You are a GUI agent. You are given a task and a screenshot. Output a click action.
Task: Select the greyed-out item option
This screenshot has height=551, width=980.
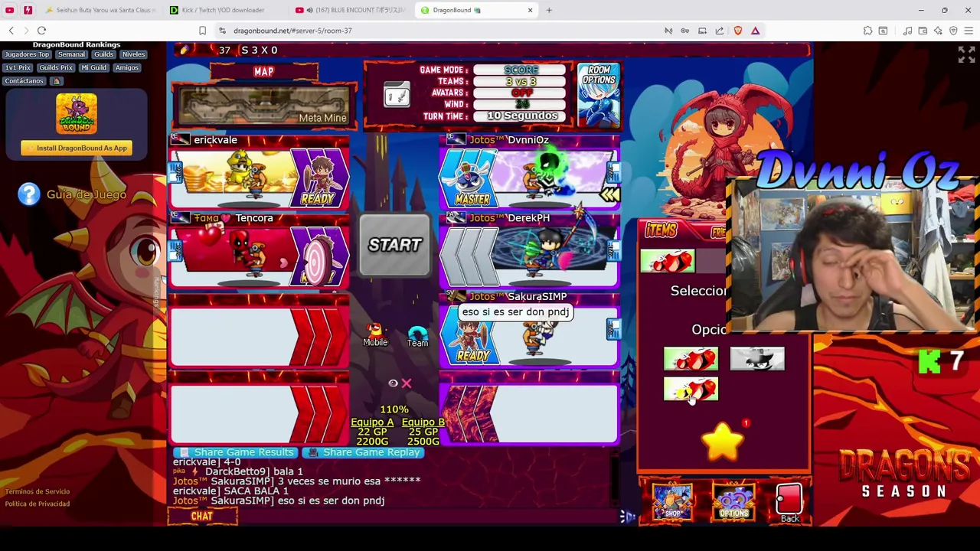click(757, 359)
